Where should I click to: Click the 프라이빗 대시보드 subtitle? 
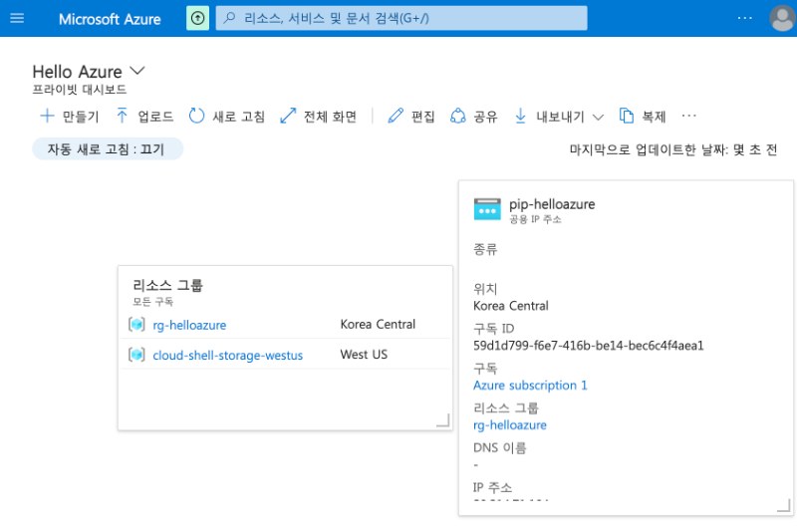pos(80,90)
